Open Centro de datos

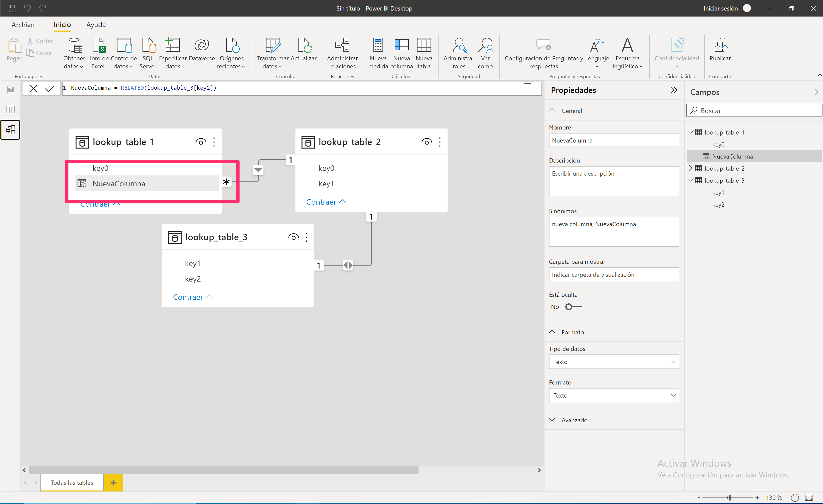pyautogui.click(x=123, y=53)
